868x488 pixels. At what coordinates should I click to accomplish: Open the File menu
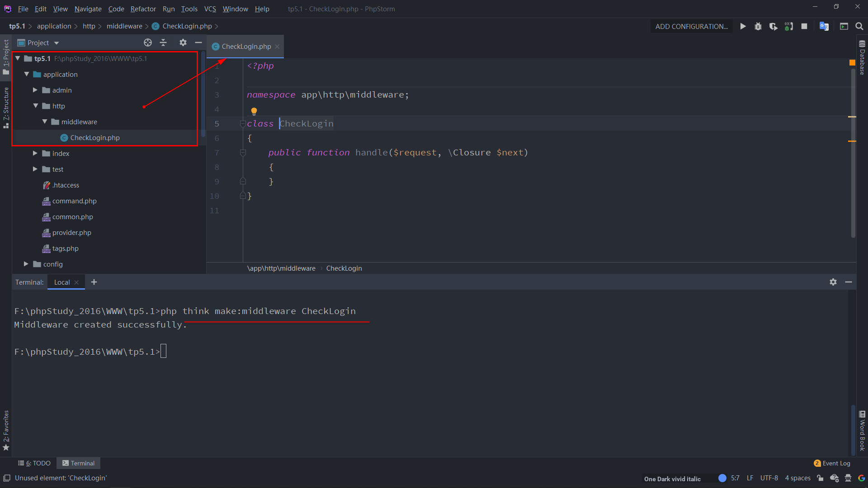23,9
